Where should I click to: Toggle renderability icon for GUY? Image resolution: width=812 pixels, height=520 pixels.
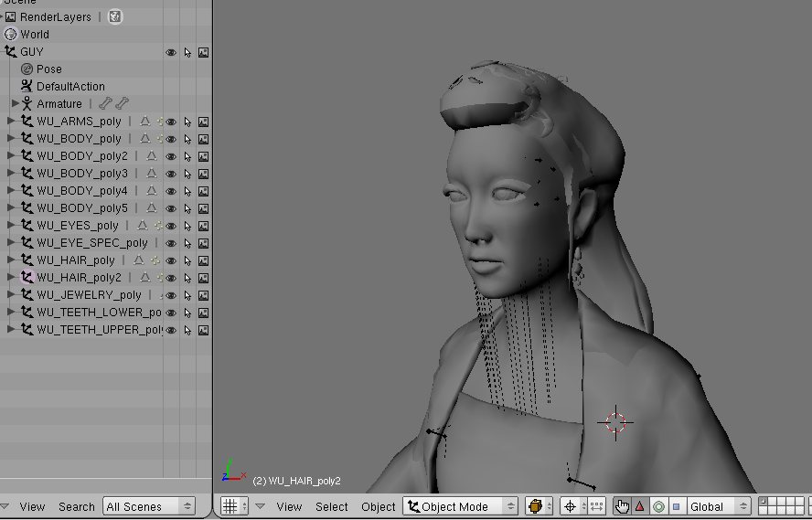(204, 52)
